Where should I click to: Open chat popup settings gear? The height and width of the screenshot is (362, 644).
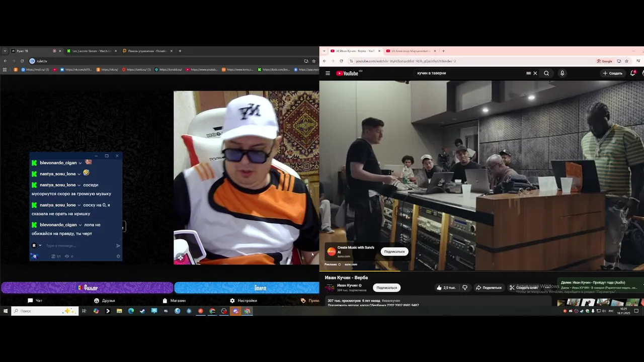tap(118, 256)
